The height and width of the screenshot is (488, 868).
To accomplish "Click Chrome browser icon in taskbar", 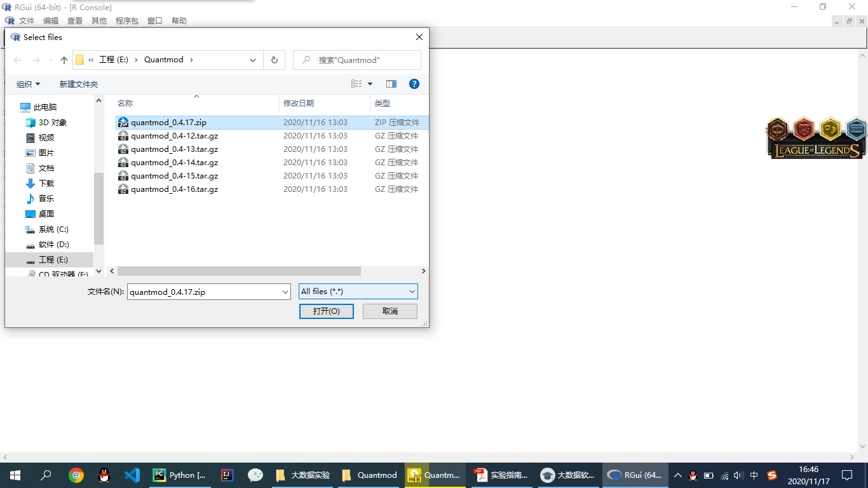I will [76, 475].
